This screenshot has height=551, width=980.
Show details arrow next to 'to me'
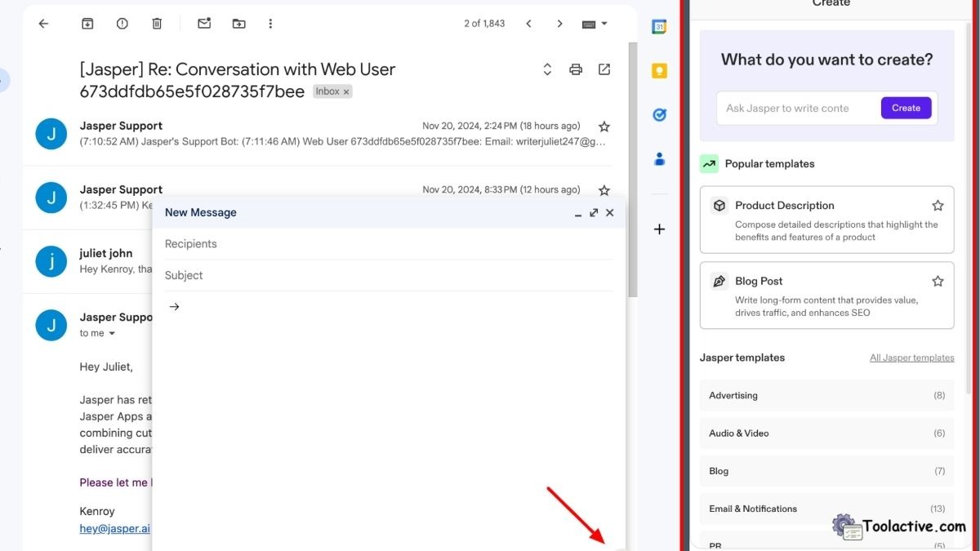tap(113, 334)
